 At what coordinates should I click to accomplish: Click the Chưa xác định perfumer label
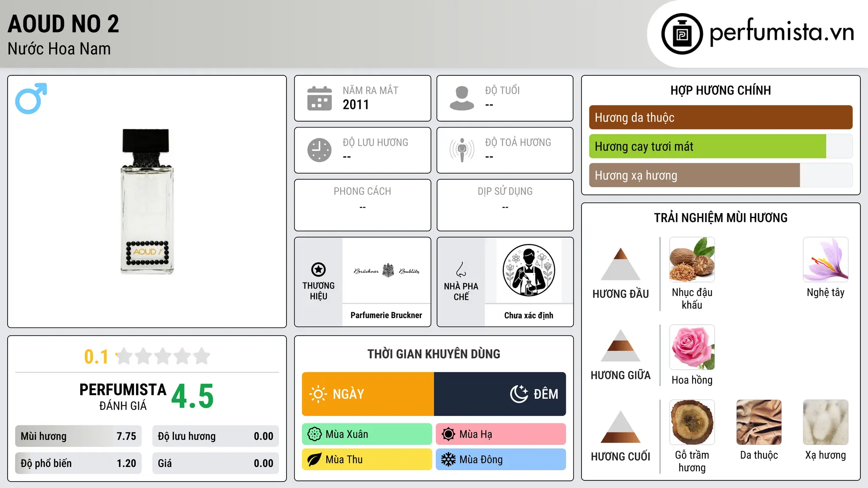[x=529, y=315]
